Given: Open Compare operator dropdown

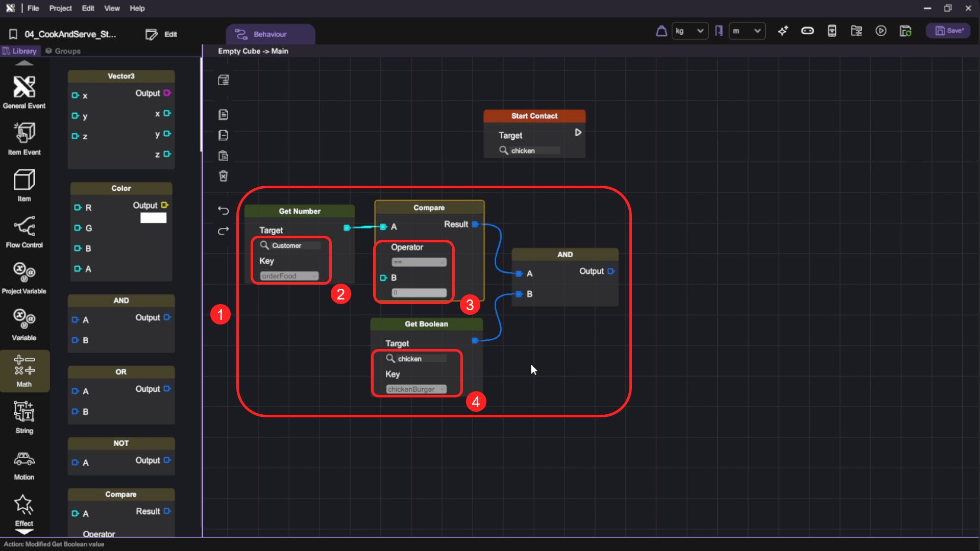Looking at the screenshot, I should (x=419, y=262).
